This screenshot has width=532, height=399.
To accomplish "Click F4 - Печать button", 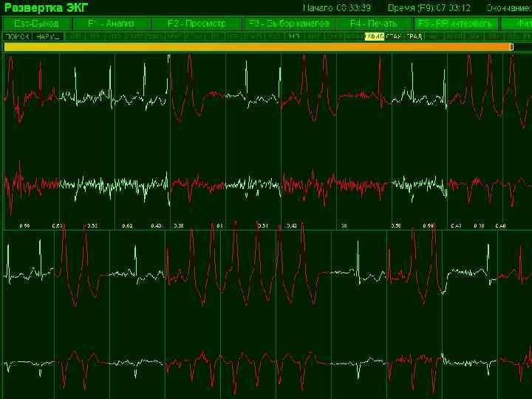I will (x=373, y=24).
